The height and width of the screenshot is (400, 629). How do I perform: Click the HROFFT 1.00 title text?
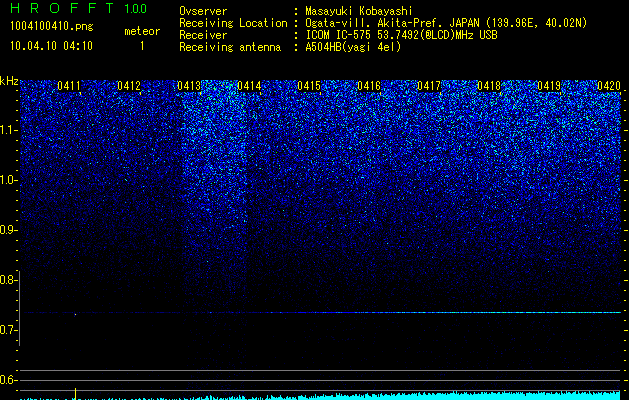click(79, 8)
